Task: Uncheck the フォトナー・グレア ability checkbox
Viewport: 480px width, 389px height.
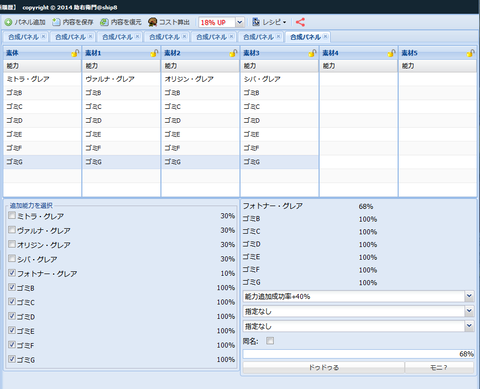Action: click(12, 273)
